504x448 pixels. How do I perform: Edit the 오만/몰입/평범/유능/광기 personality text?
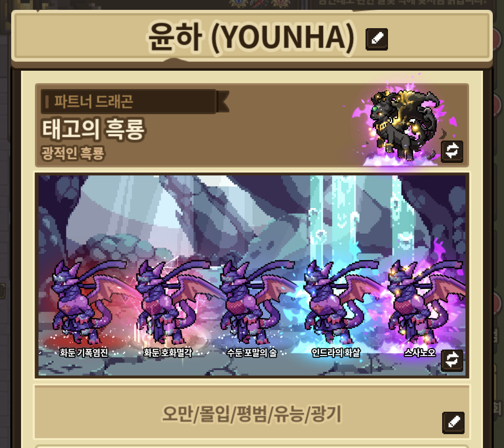pyautogui.click(x=453, y=422)
